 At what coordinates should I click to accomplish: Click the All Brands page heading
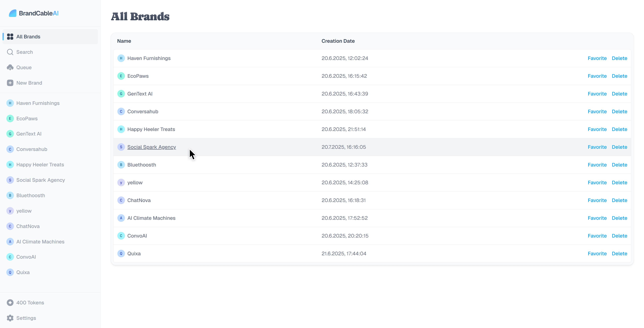tap(140, 16)
